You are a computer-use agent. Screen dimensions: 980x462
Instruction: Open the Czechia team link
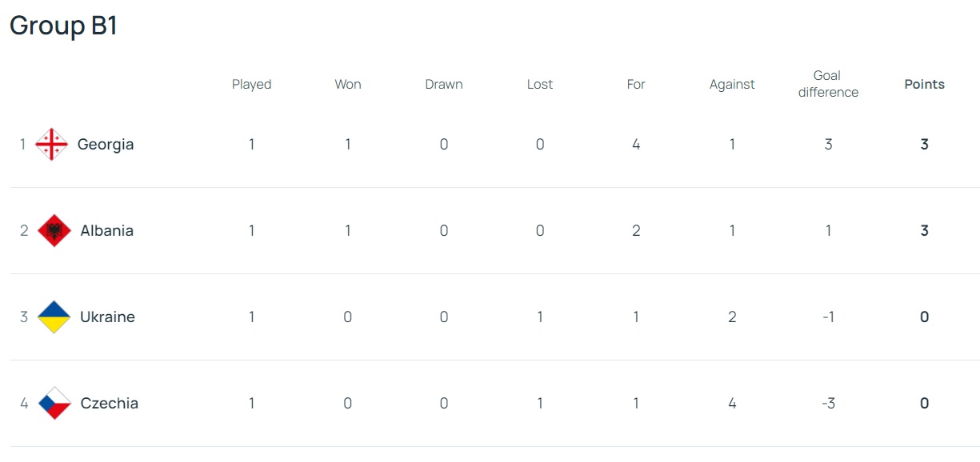click(x=110, y=404)
